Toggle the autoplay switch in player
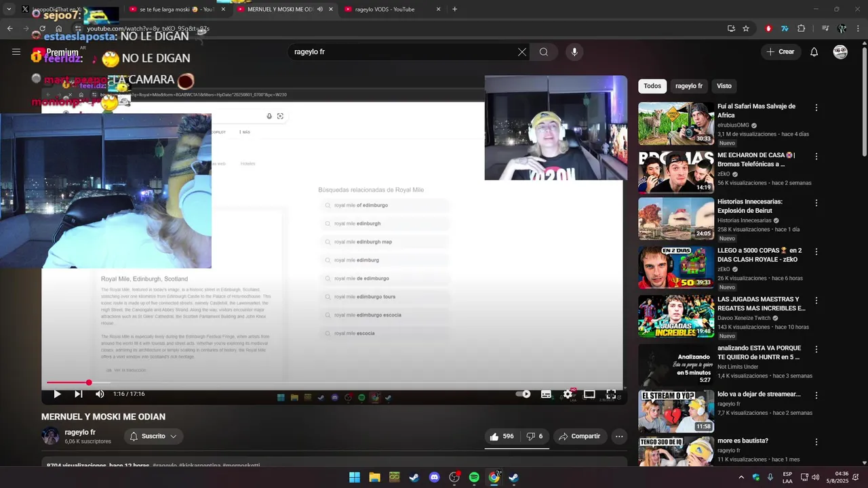 [523, 394]
